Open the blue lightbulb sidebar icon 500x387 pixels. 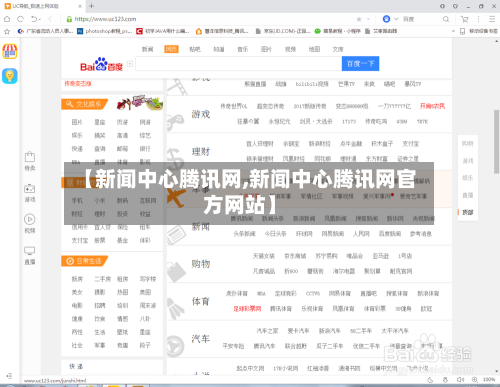[10, 76]
